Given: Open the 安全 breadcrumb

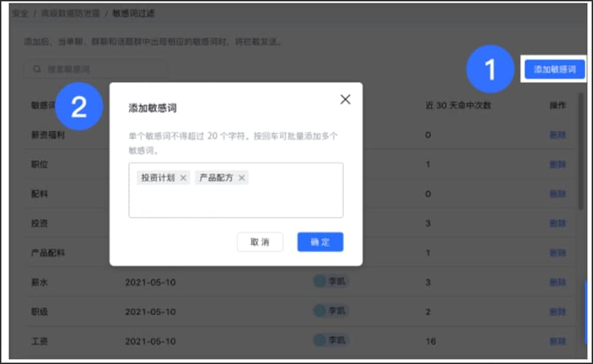Looking at the screenshot, I should [x=20, y=14].
